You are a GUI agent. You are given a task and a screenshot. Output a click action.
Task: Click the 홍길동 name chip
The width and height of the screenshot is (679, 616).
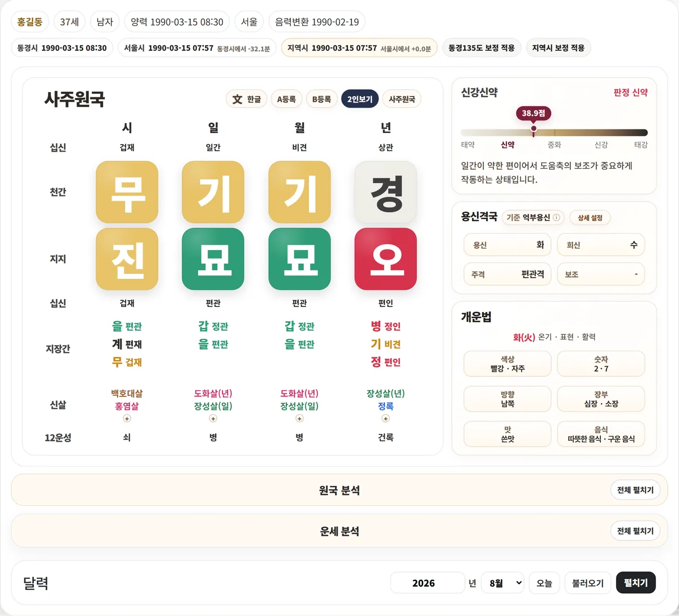pyautogui.click(x=30, y=22)
